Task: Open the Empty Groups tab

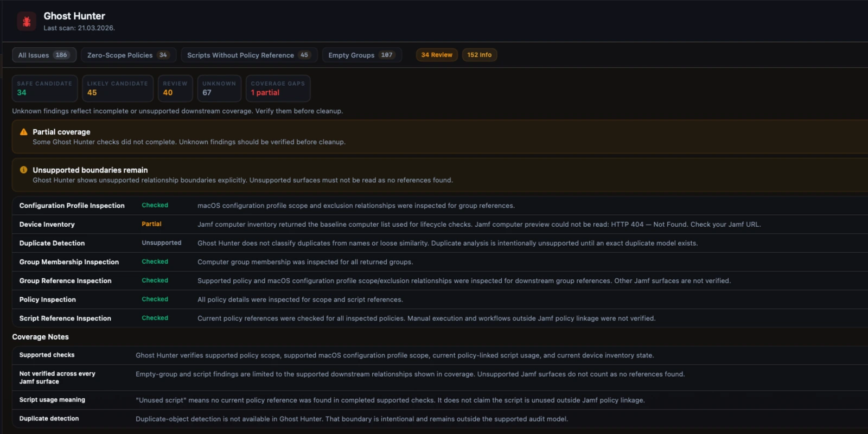Action: 362,55
